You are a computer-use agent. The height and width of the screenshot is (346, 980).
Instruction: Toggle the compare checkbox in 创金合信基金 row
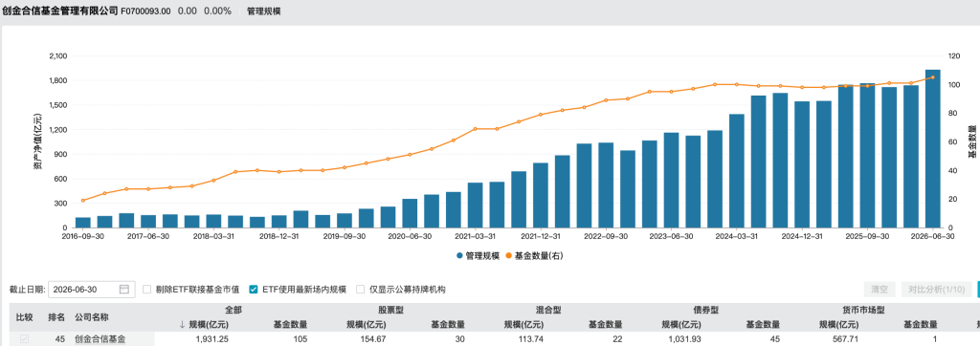click(24, 339)
